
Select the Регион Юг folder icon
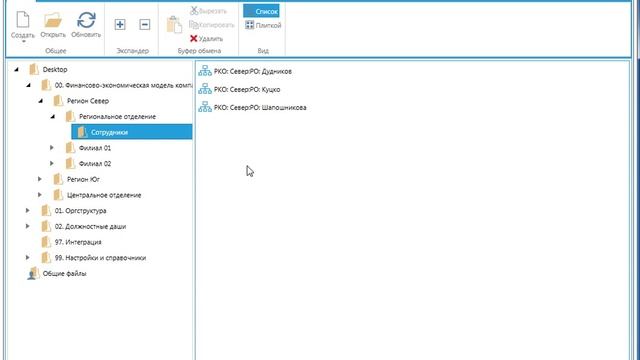pos(58,179)
